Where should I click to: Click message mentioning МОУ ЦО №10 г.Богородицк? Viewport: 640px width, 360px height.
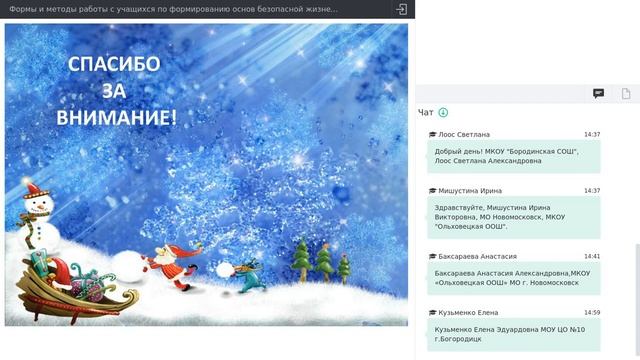(514, 334)
